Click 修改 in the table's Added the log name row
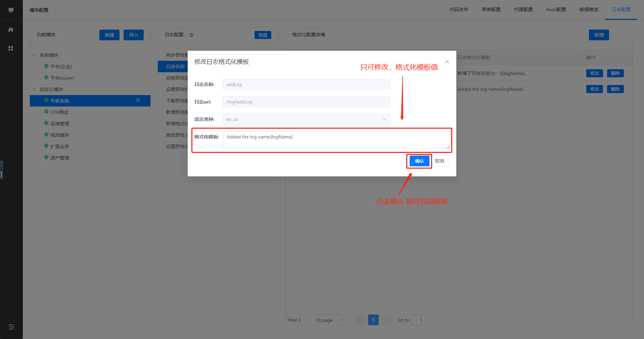This screenshot has width=644, height=339. [x=595, y=89]
